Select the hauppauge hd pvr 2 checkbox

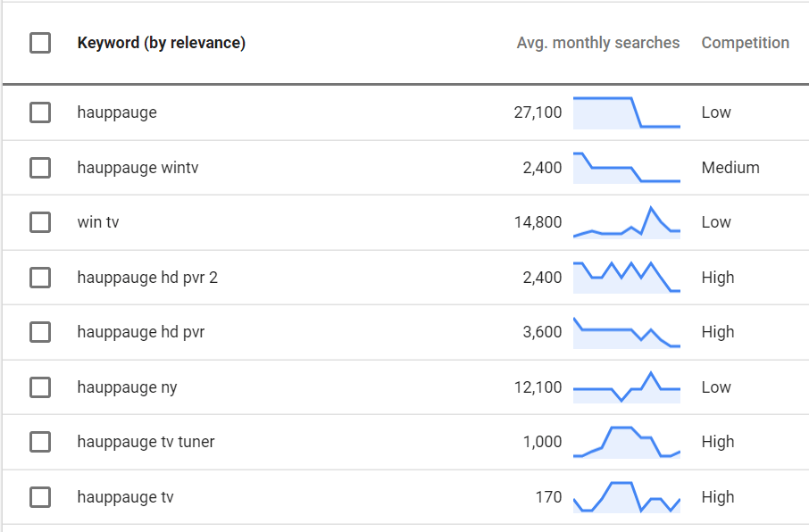pos(40,278)
